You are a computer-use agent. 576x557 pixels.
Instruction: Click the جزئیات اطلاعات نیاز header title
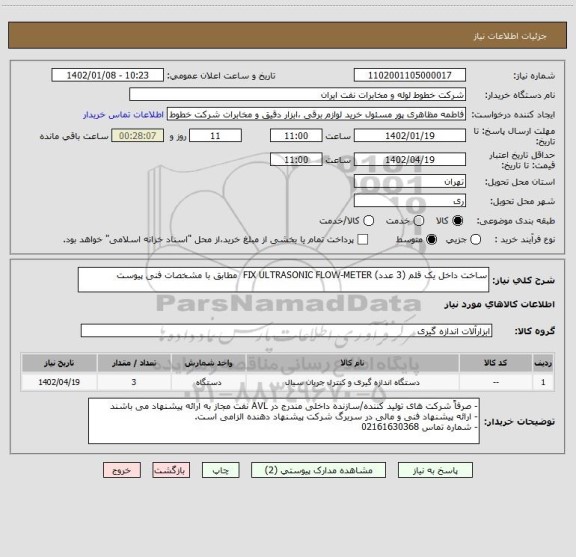tap(510, 36)
